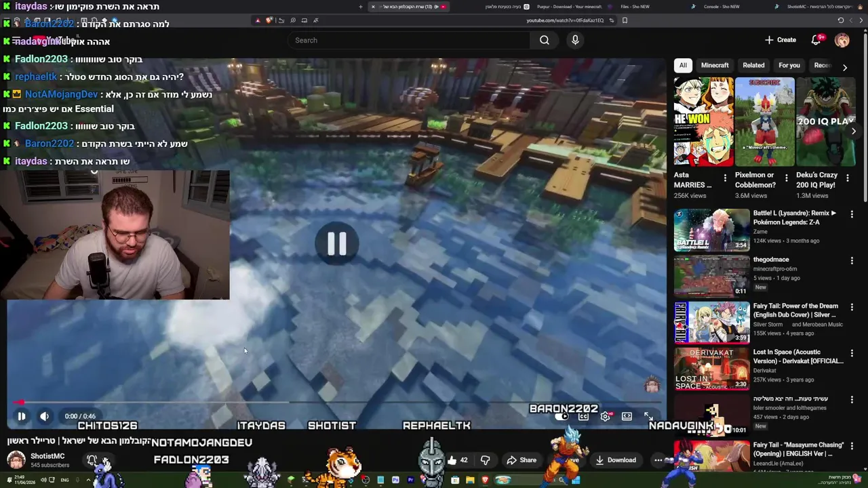Open the system volume tray icon
Viewport: 868px width, 488px height.
coord(43,480)
